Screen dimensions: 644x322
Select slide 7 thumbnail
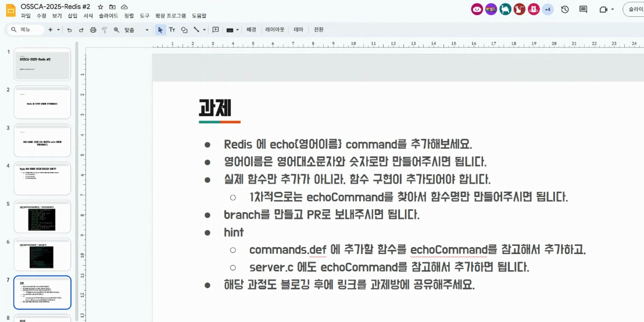pyautogui.click(x=42, y=292)
